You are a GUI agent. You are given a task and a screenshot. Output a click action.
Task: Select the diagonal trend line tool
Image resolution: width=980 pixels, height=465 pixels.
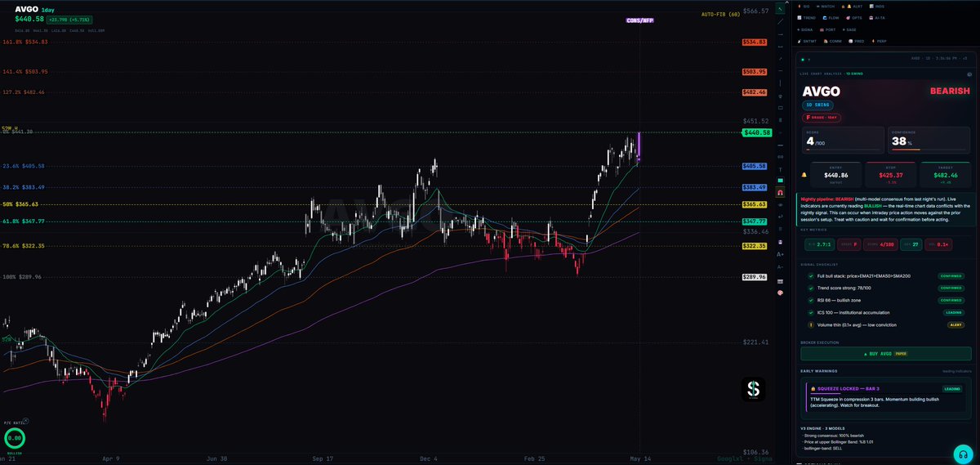(780, 22)
